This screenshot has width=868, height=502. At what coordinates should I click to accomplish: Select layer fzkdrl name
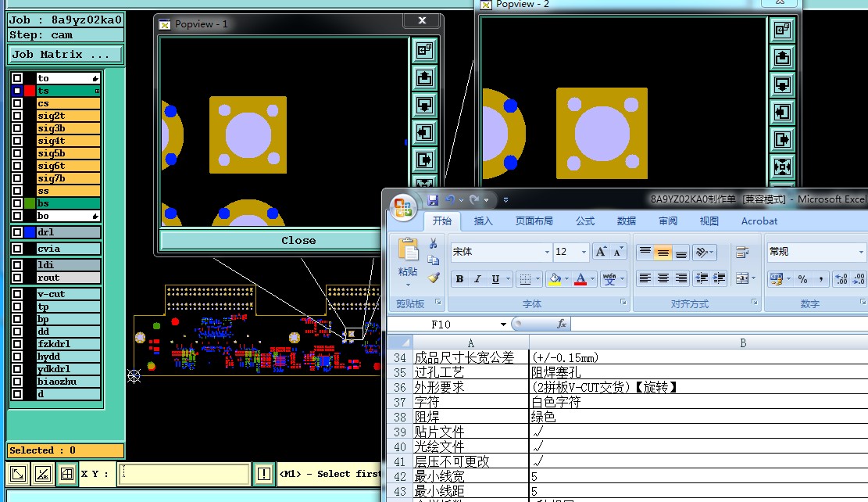(x=68, y=343)
